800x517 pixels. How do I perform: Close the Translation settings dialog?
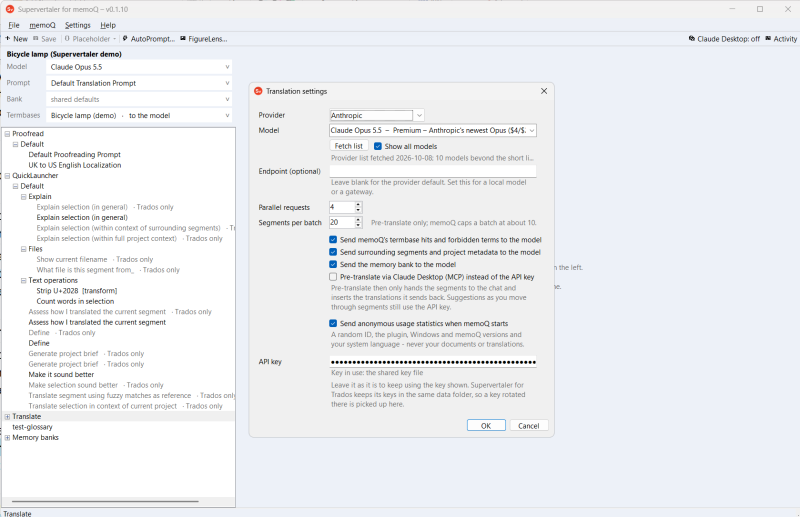544,91
